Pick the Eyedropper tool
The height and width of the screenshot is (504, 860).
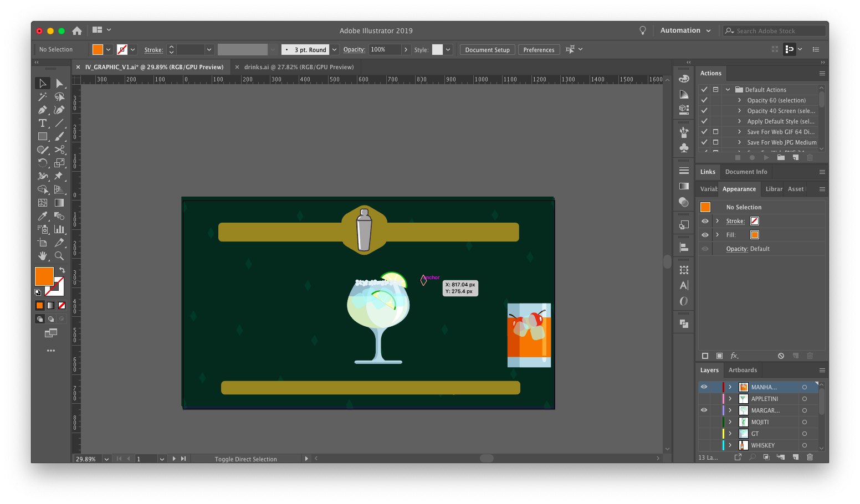(43, 216)
